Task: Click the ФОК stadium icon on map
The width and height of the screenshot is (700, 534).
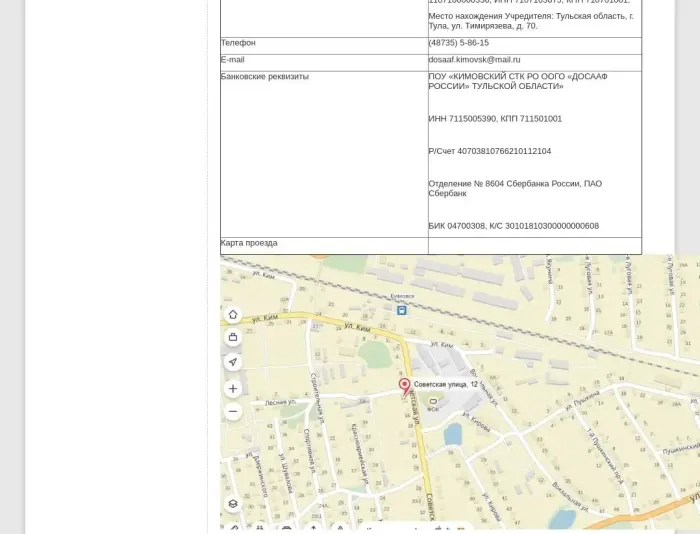Action: tap(433, 401)
